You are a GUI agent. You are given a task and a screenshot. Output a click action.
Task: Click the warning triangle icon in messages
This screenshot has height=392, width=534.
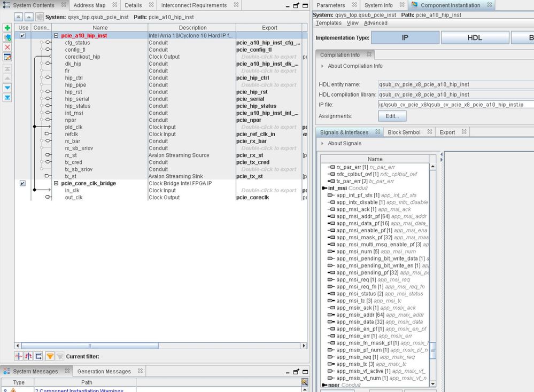(13, 390)
